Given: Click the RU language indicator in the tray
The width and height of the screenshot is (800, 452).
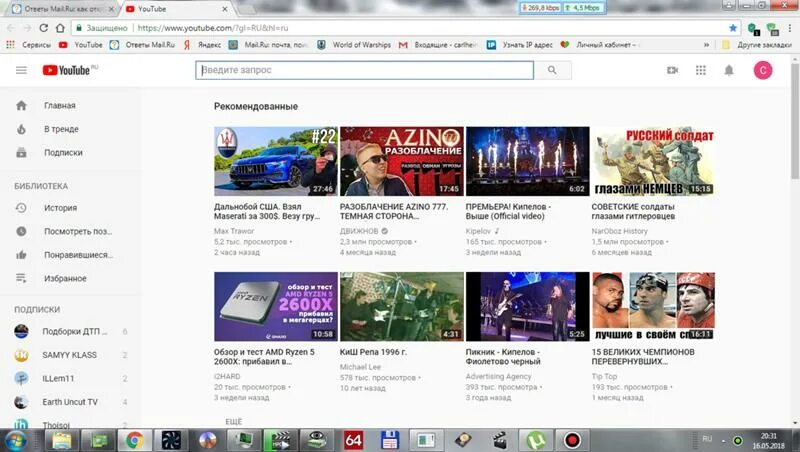Looking at the screenshot, I should point(707,439).
